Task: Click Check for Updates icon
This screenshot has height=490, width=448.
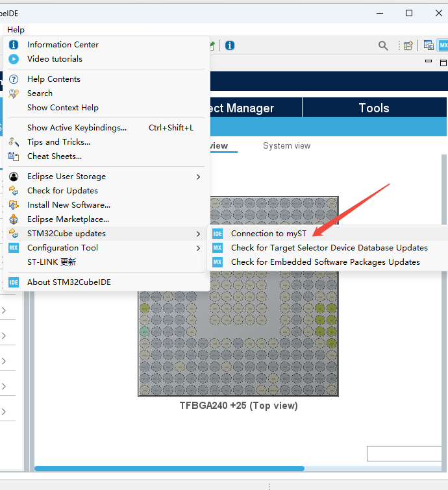Action: pos(14,191)
